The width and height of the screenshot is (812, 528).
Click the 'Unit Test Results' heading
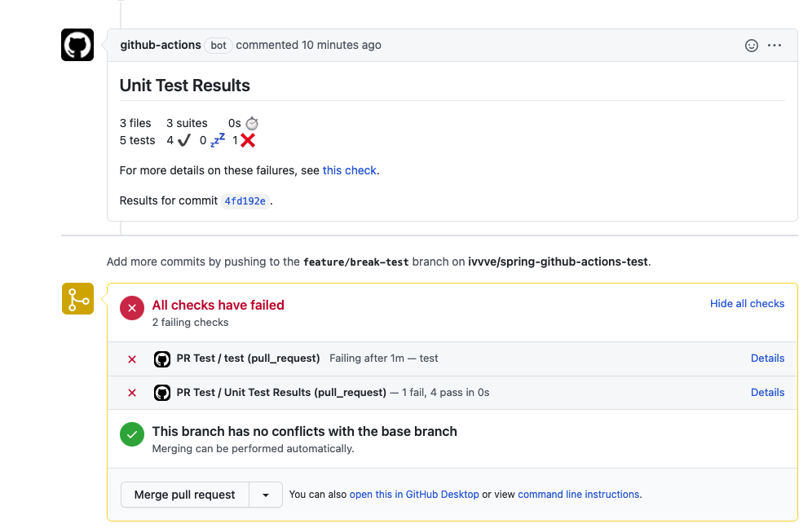[185, 86]
